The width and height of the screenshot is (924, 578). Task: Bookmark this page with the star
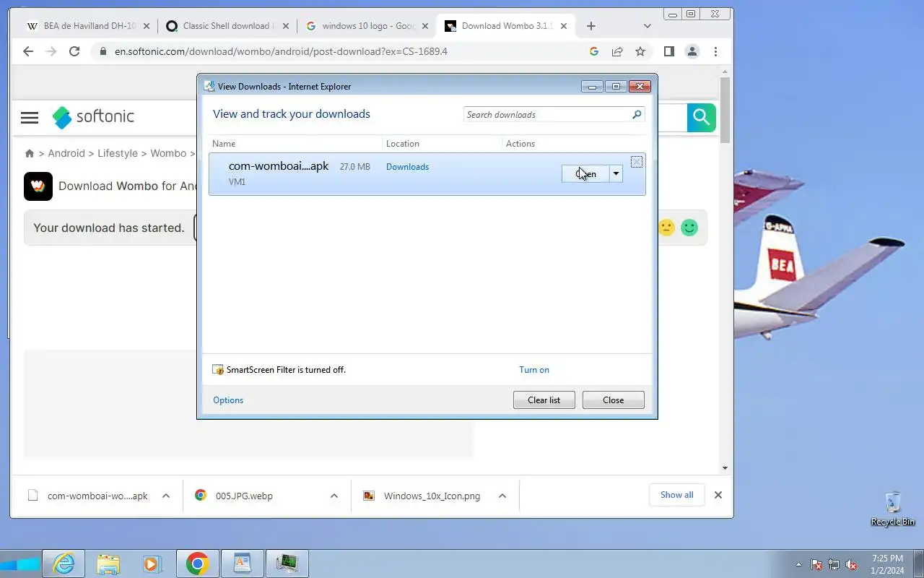pos(640,51)
